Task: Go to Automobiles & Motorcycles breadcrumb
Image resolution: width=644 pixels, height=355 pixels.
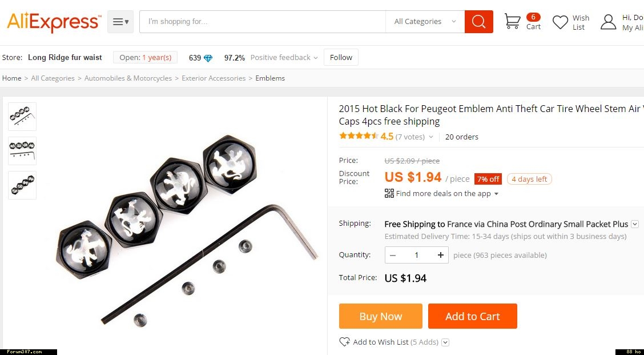Action: pyautogui.click(x=128, y=78)
